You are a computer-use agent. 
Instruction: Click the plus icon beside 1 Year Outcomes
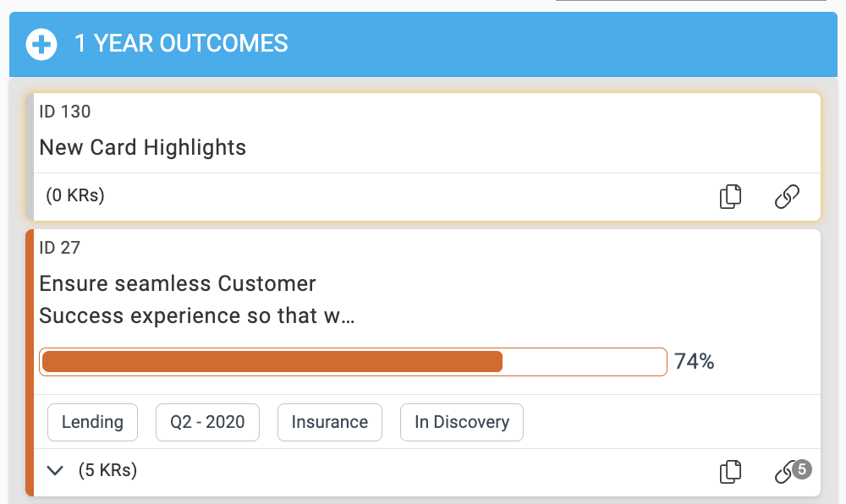[x=41, y=44]
